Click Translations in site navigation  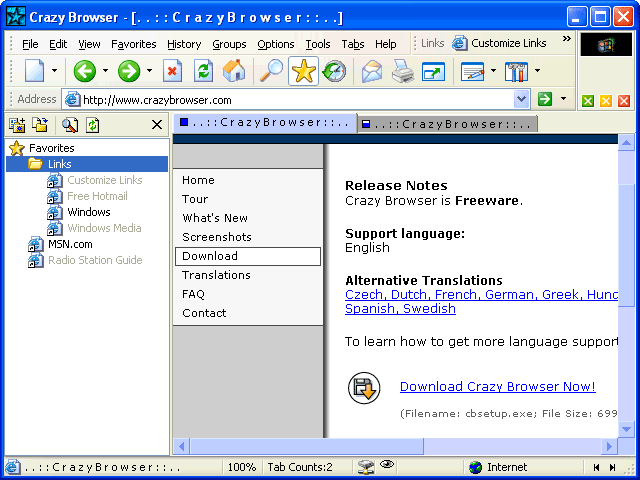(216, 275)
